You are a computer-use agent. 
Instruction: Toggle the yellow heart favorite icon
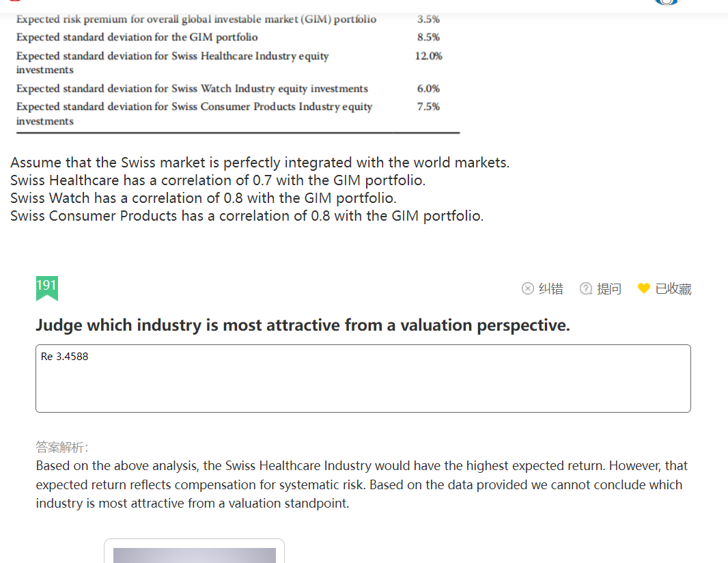(644, 288)
